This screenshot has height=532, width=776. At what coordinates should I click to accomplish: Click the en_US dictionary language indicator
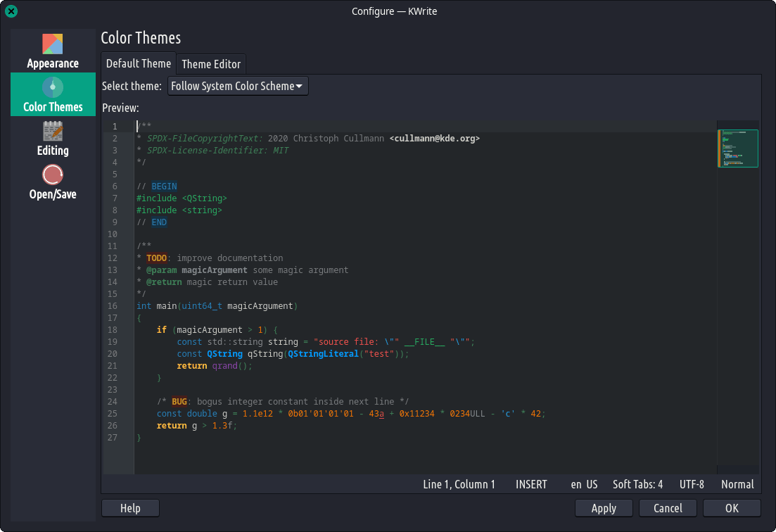coord(584,484)
